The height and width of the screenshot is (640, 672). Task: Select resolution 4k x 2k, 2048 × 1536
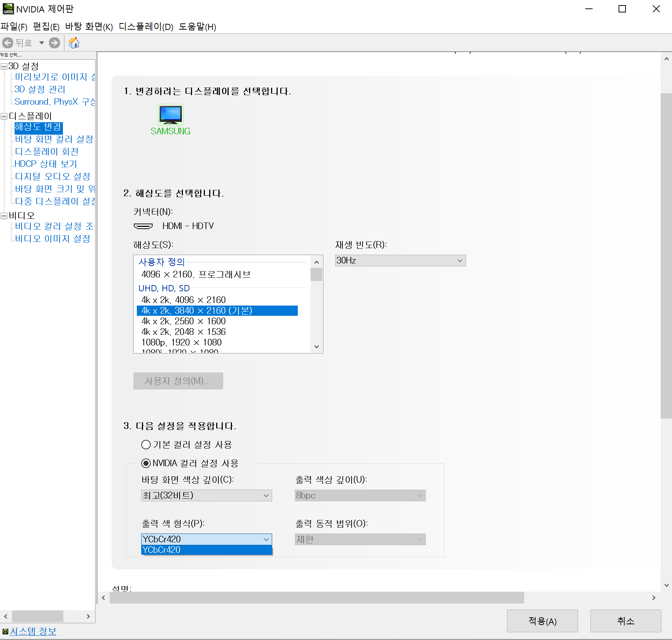(184, 332)
